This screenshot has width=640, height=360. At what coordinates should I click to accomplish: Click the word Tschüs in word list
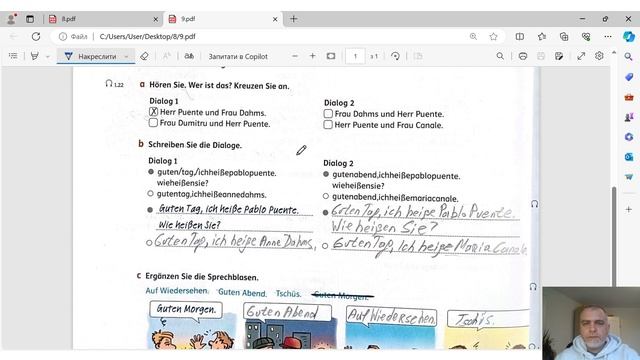click(288, 293)
